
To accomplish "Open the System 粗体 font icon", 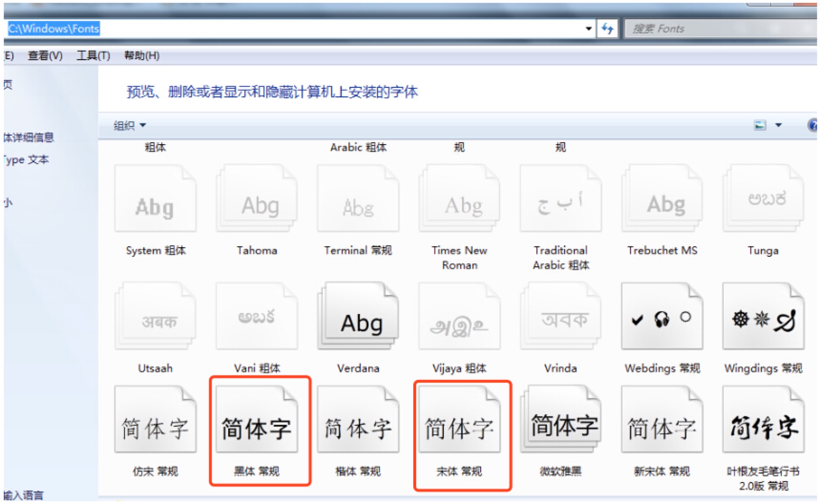I will coord(156,198).
